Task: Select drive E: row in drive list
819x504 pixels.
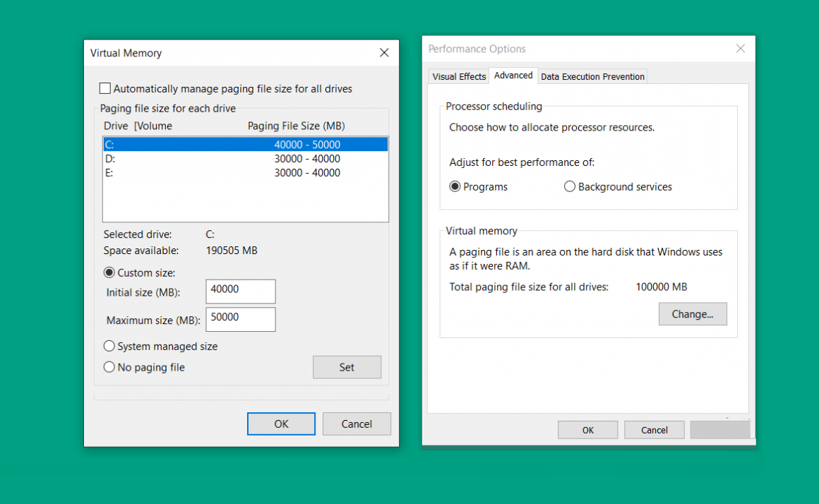Action: point(246,172)
